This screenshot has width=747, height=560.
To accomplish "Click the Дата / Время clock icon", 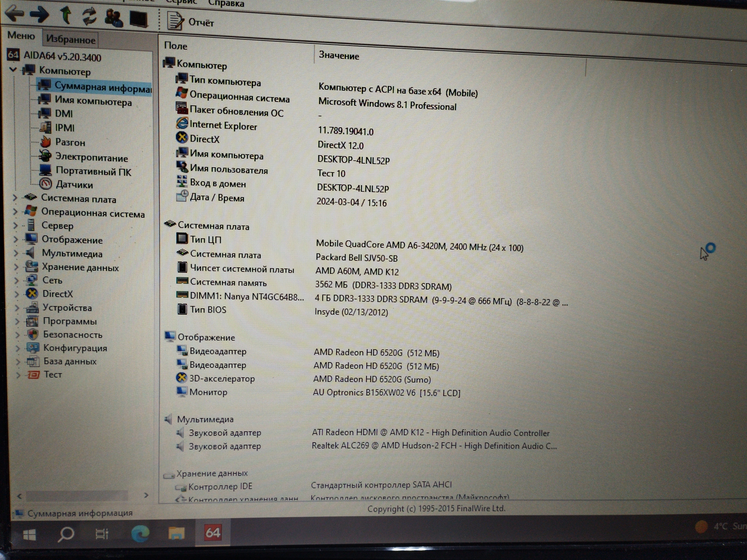I will [x=182, y=196].
